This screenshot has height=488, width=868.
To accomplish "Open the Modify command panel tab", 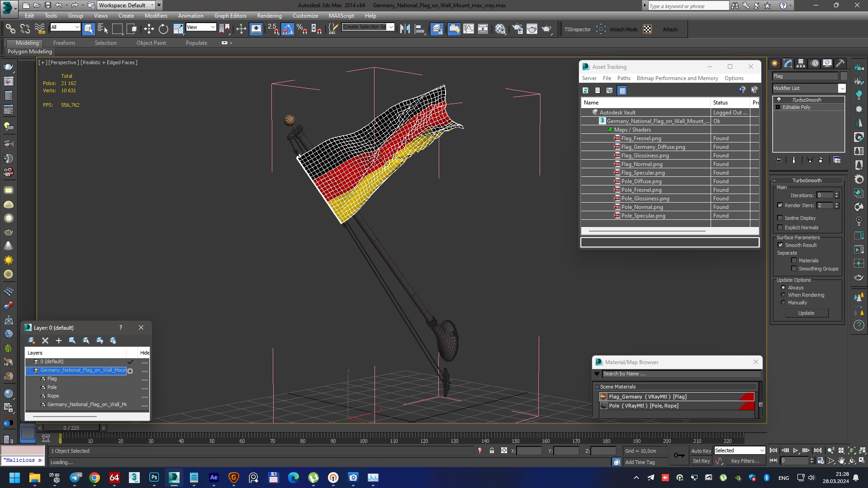I will point(788,63).
